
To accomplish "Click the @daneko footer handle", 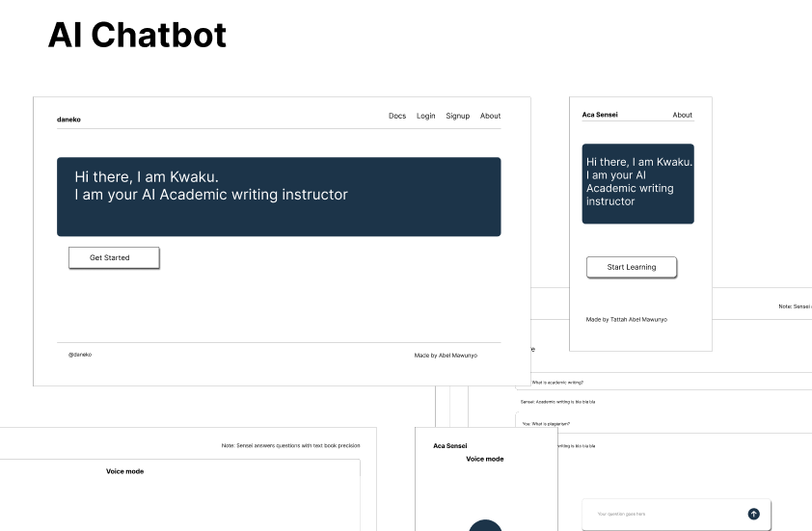I will 80,355.
